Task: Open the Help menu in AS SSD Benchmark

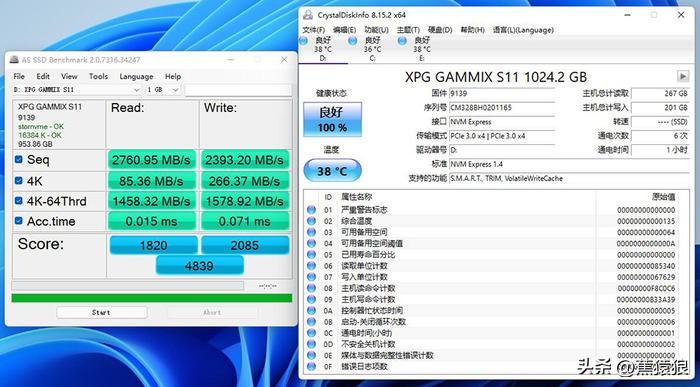Action: (x=173, y=76)
